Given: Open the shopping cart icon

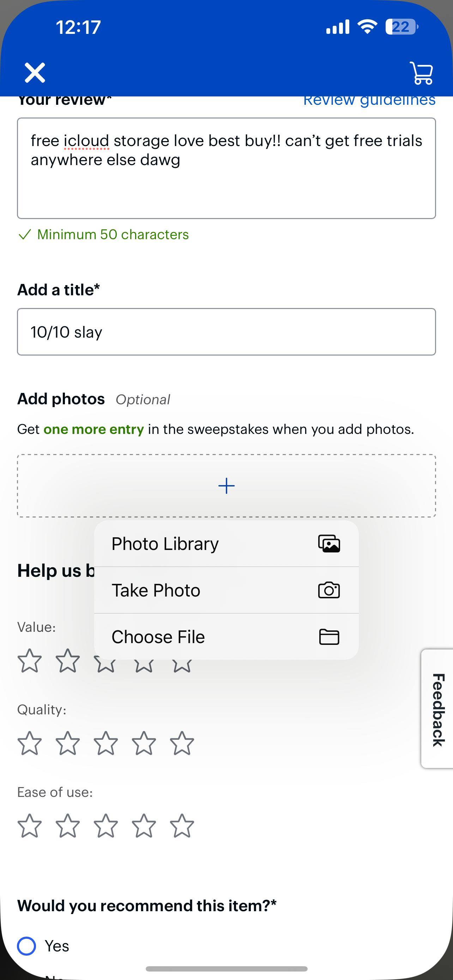Looking at the screenshot, I should pyautogui.click(x=422, y=73).
